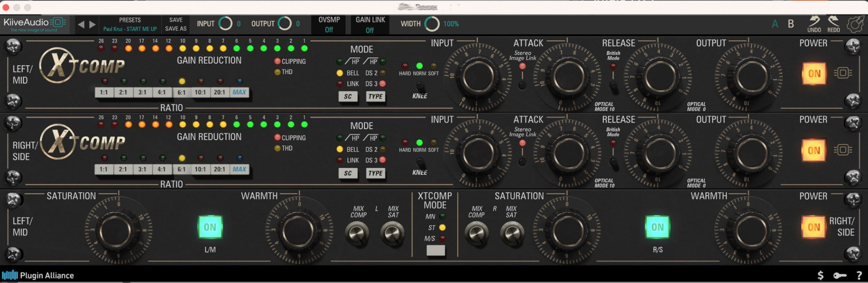Open the Plugin Alliance dollar sign icon
Image resolution: width=868 pixels, height=283 pixels.
coord(821,275)
